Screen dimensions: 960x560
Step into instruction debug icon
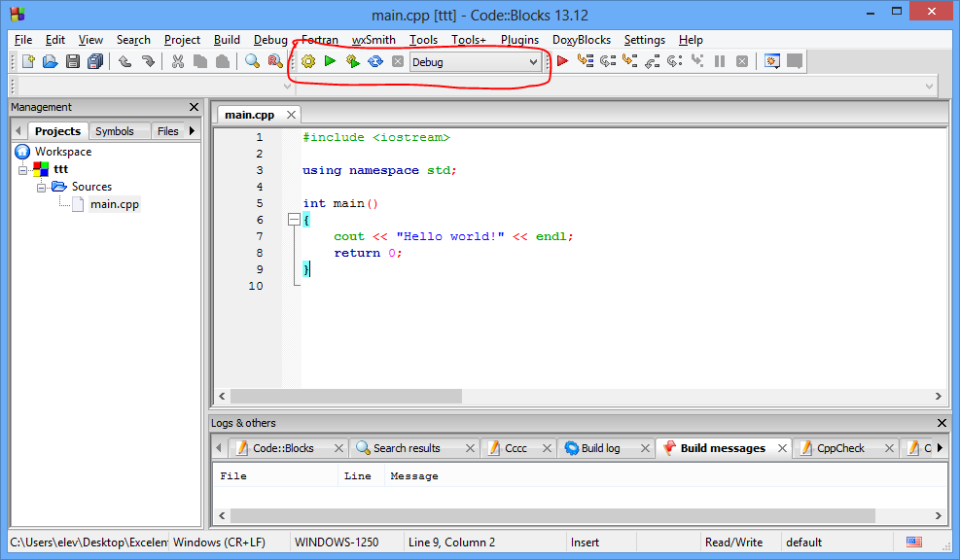pyautogui.click(x=696, y=61)
